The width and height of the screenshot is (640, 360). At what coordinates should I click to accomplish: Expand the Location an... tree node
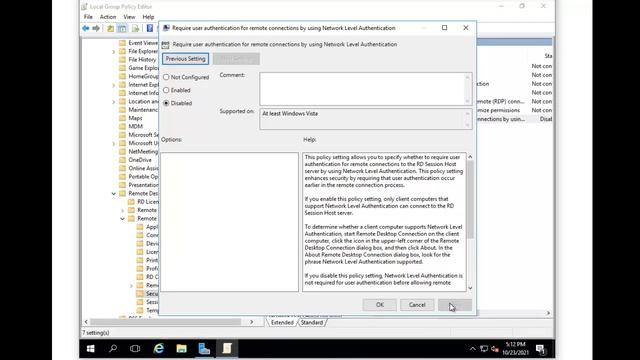[114, 102]
